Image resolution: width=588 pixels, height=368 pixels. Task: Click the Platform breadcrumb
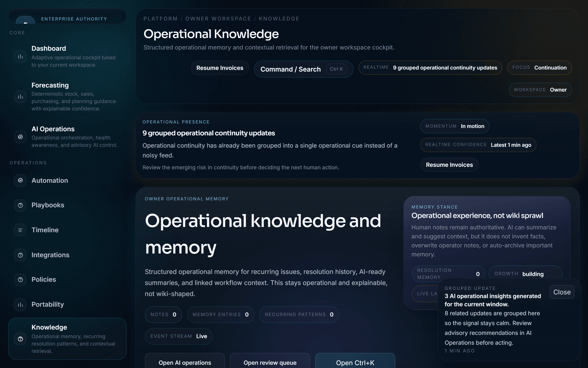click(161, 19)
